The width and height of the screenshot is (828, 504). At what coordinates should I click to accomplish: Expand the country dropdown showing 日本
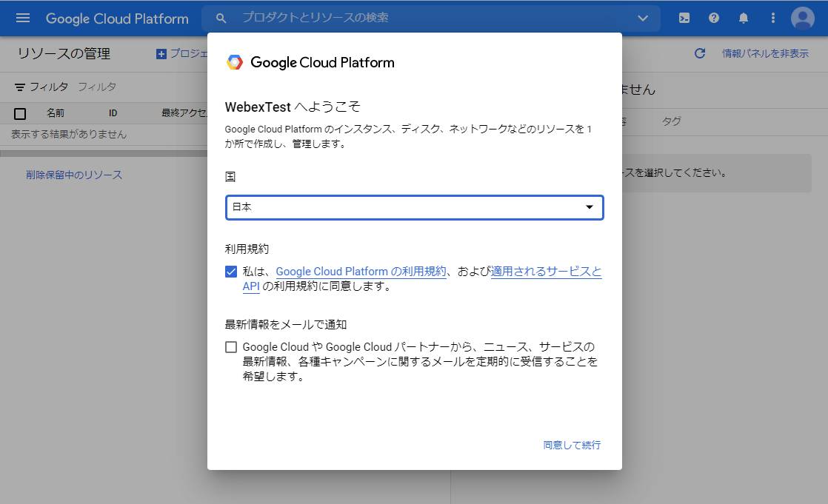(x=414, y=207)
